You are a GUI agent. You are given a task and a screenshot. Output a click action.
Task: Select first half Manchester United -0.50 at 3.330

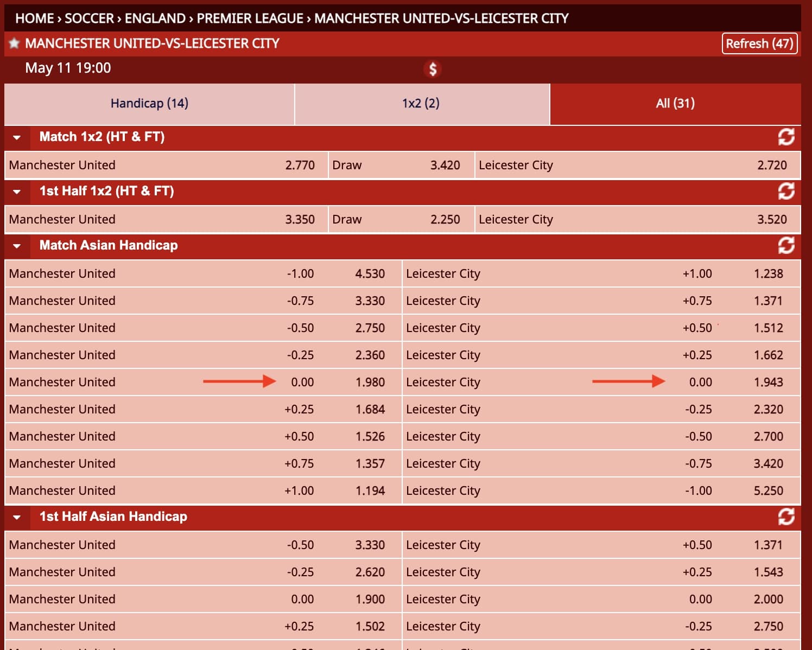coord(203,545)
